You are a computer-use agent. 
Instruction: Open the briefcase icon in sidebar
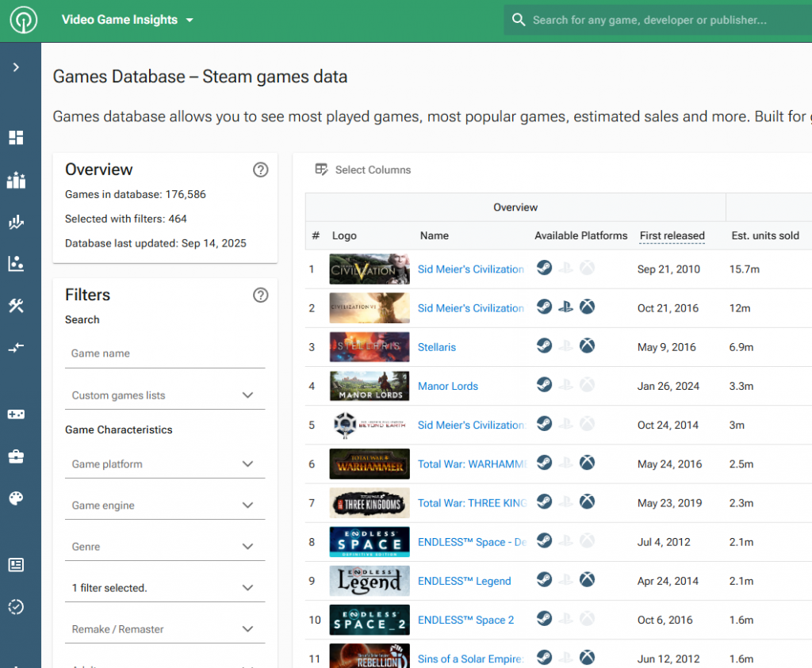tap(16, 456)
